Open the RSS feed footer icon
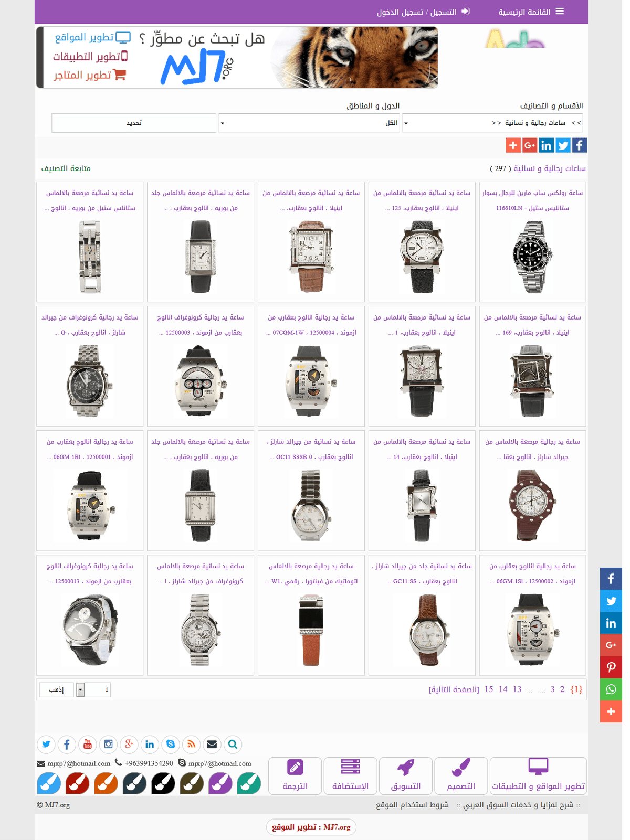The height and width of the screenshot is (840, 630). (191, 744)
